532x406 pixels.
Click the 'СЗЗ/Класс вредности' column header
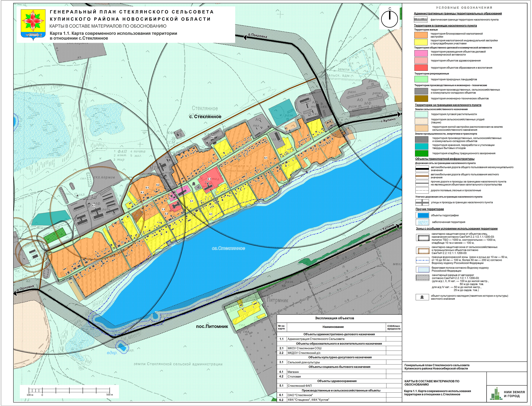click(394, 327)
